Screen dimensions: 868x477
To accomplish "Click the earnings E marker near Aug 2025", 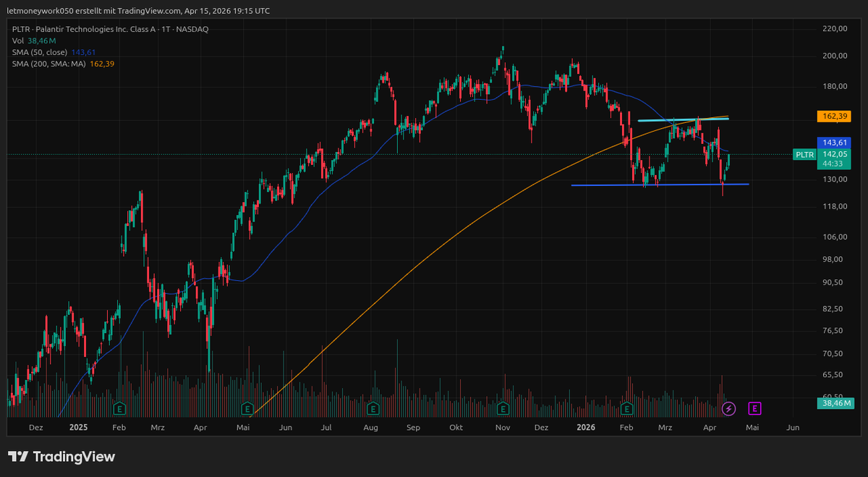I will click(x=373, y=409).
